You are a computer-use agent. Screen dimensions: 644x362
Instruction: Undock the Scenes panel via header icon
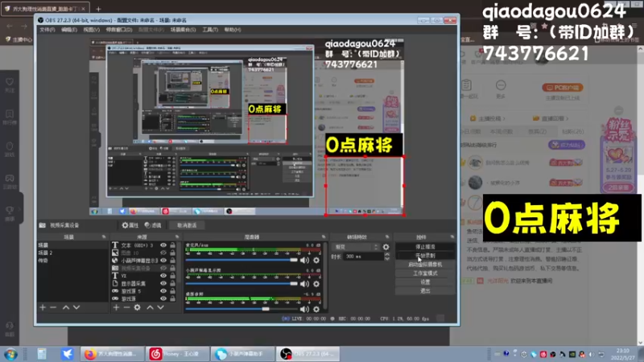(104, 237)
